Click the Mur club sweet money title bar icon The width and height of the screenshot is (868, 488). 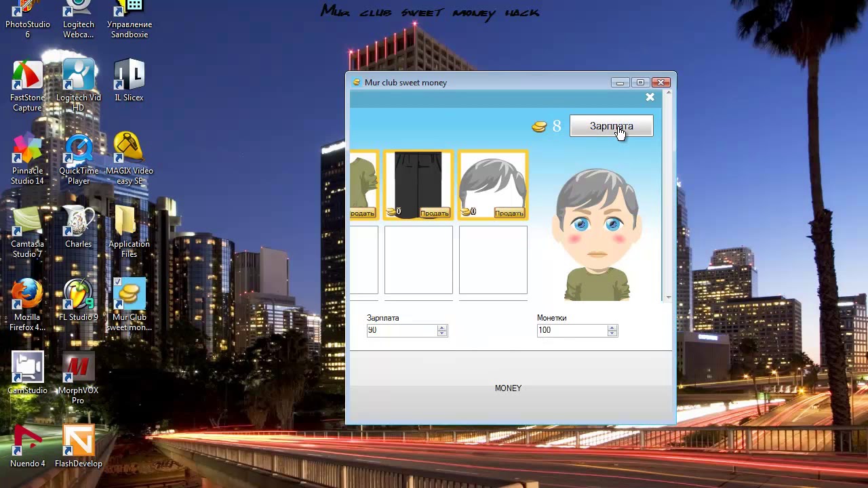click(356, 83)
